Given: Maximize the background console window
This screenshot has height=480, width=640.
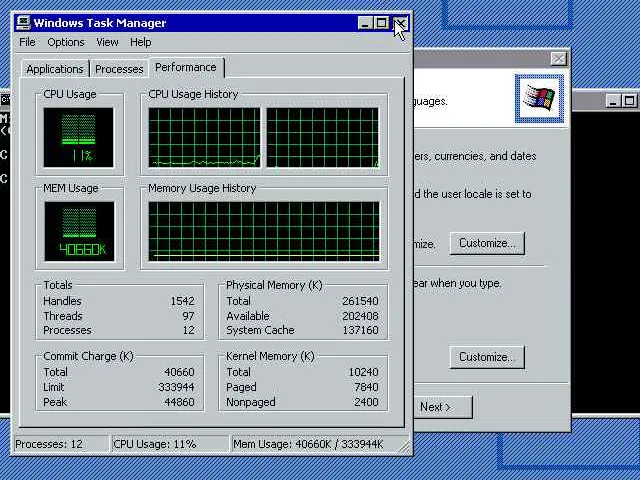Looking at the screenshot, I should (629, 100).
